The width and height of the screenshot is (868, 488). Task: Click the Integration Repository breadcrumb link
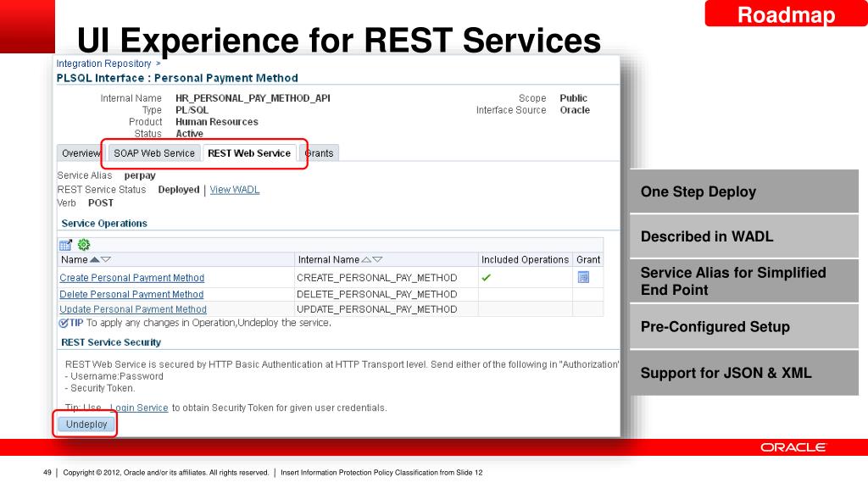point(103,64)
